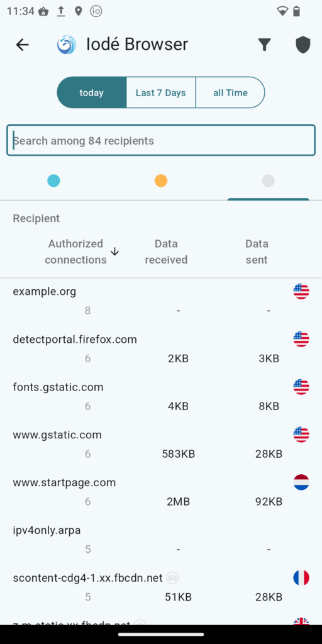Viewport: 322px width, 644px height.
Task: Toggle sort arrow on Authorized connections
Action: point(115,252)
